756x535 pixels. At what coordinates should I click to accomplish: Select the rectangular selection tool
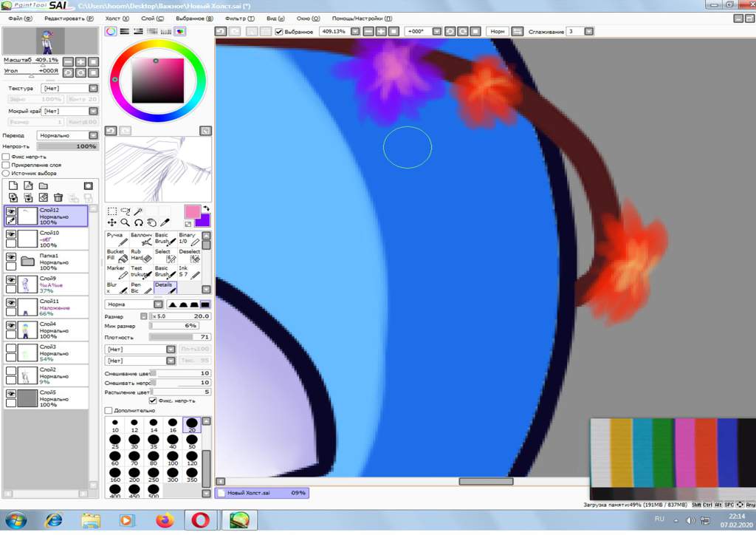[112, 211]
